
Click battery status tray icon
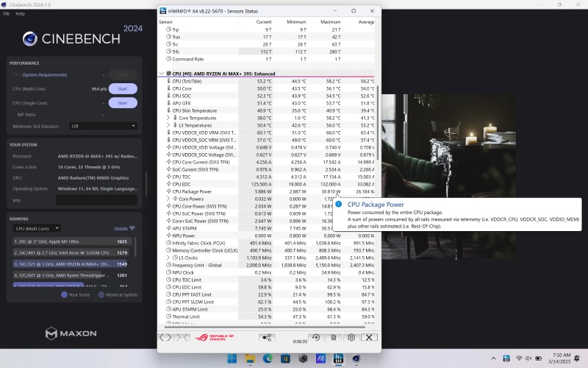[x=539, y=358]
